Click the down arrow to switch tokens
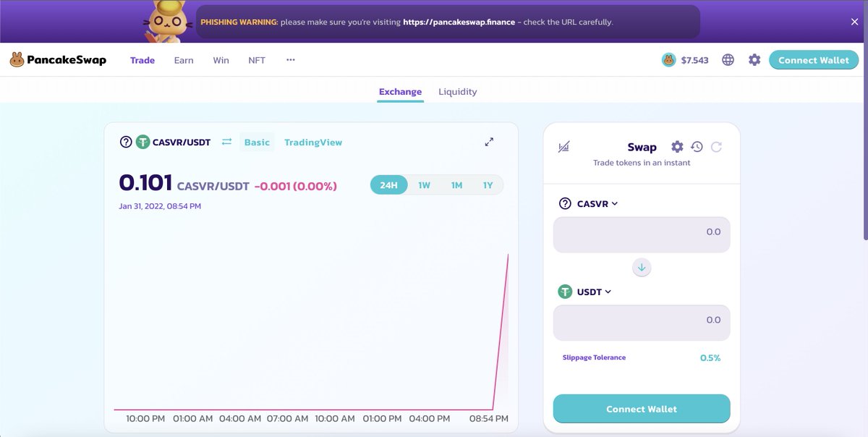The width and height of the screenshot is (868, 437). [642, 268]
